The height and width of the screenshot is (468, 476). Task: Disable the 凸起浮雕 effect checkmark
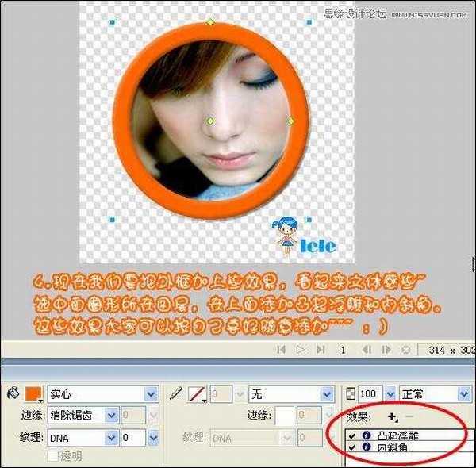(x=352, y=435)
